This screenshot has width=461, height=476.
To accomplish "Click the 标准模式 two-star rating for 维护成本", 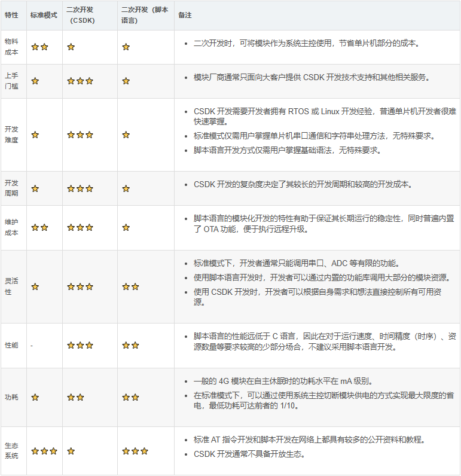I will click(39, 228).
